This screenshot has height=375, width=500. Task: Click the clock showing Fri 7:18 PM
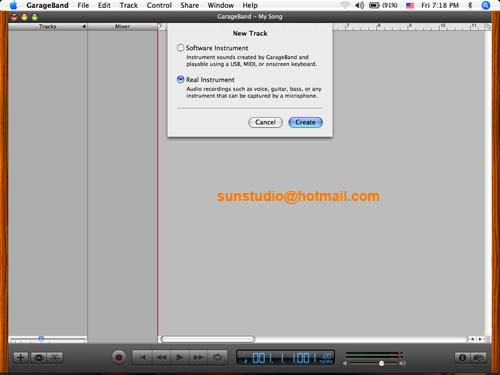tap(440, 5)
